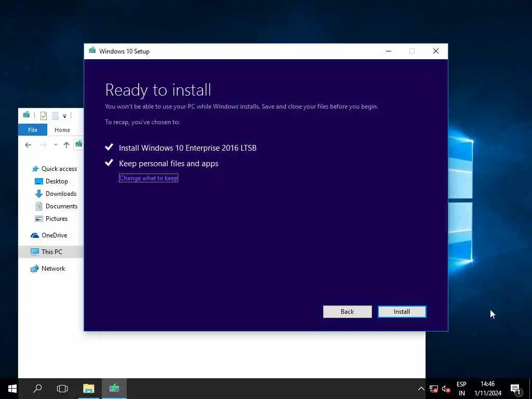The height and width of the screenshot is (399, 532).
Task: Click the address bar drive icon in Explorer
Action: (79, 144)
